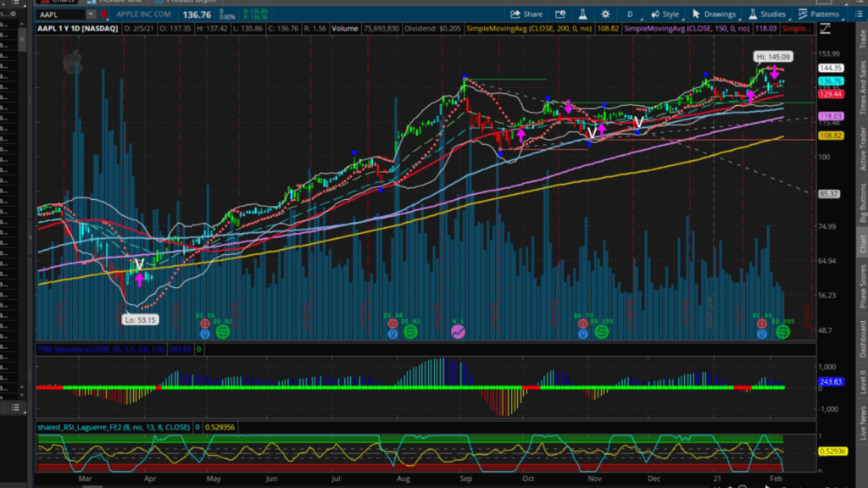Click the green dividend icon near August

tap(411, 332)
